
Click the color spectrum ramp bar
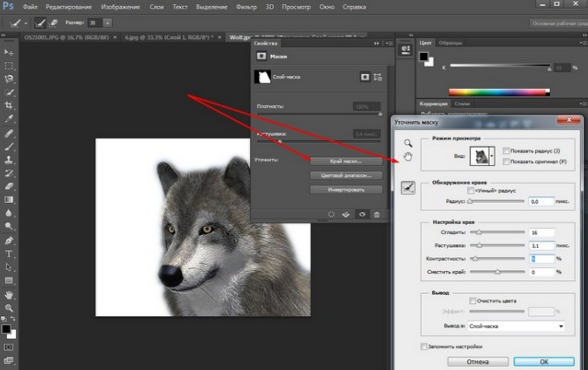coord(498,93)
